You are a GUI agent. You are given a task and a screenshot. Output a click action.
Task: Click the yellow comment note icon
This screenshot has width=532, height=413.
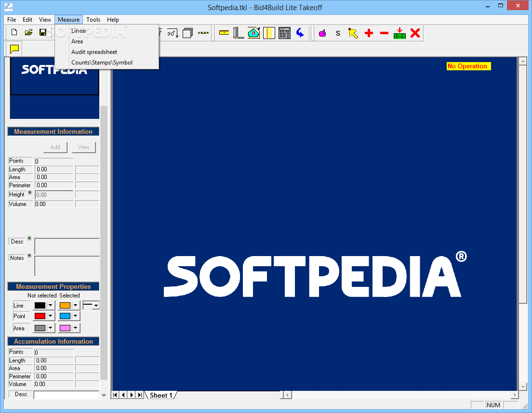click(14, 49)
